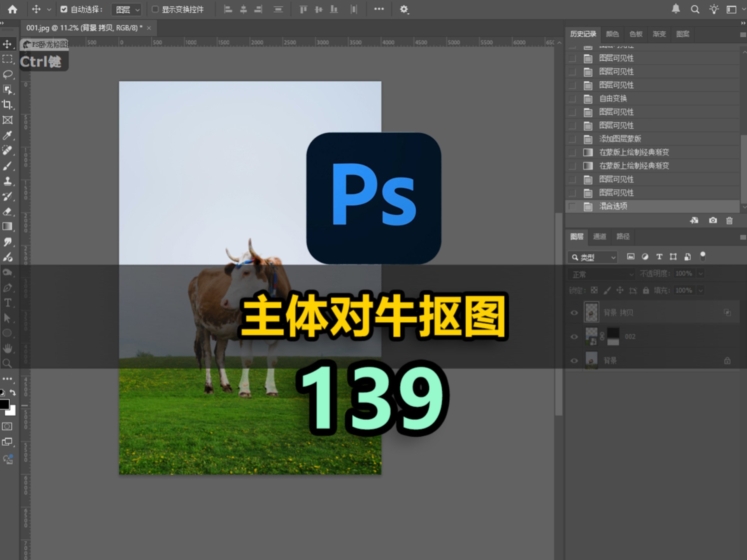Open the History panel flyout menu

pos(742,35)
